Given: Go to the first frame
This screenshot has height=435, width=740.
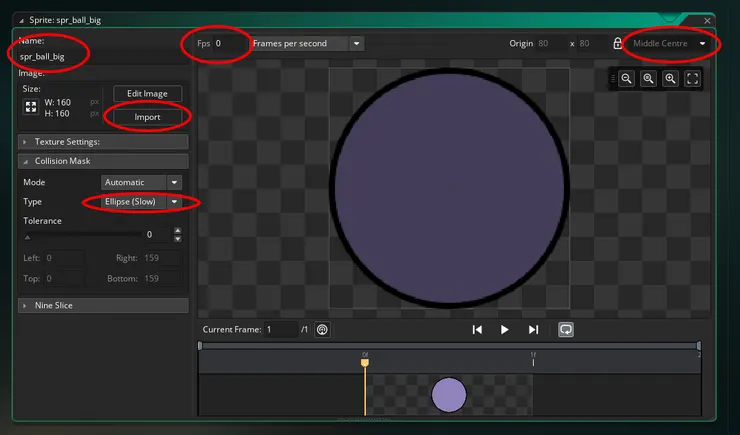Looking at the screenshot, I should [477, 330].
